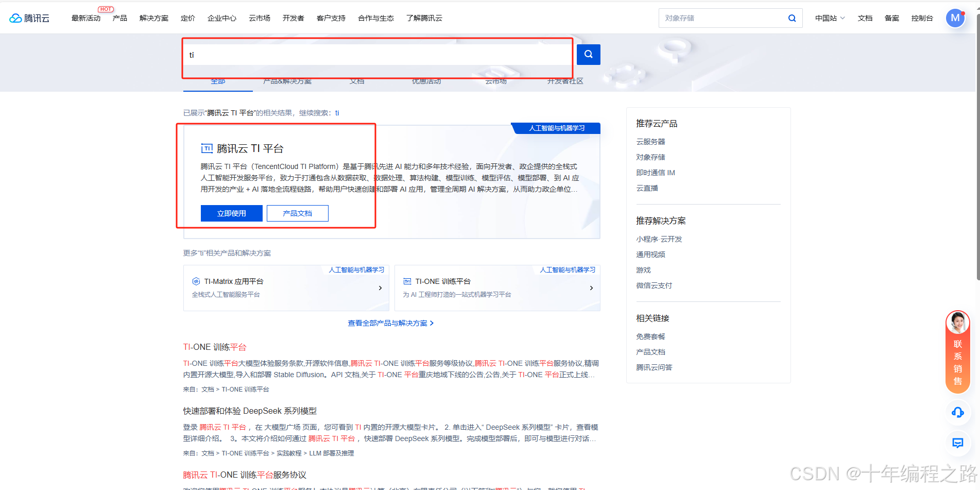Click 微信云支付 solution link
The width and height of the screenshot is (980, 490).
click(x=654, y=285)
